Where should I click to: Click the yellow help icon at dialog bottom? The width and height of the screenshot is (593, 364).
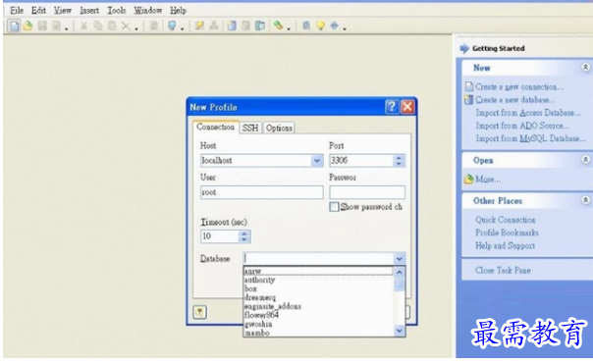coord(199,312)
